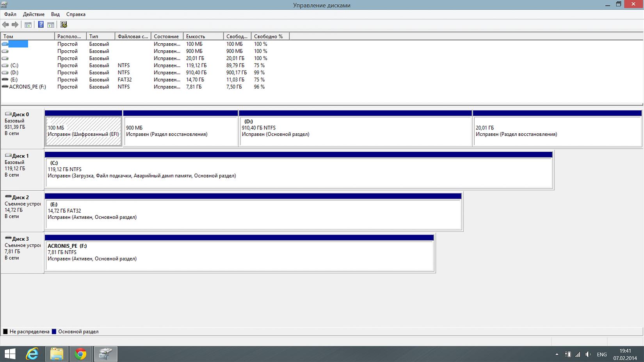Screen dimensions: 644x362
Task: Click (C:) in the volume list
Action: (14, 66)
